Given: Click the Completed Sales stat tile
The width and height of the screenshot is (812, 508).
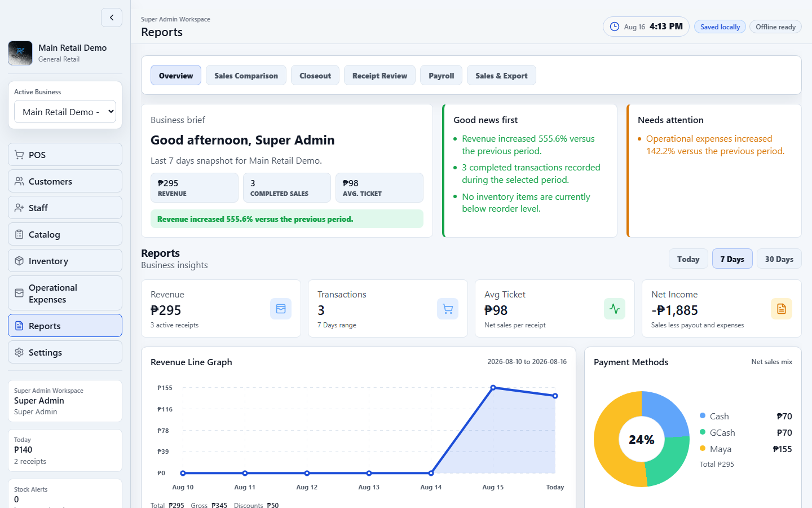Looking at the screenshot, I should (x=287, y=187).
